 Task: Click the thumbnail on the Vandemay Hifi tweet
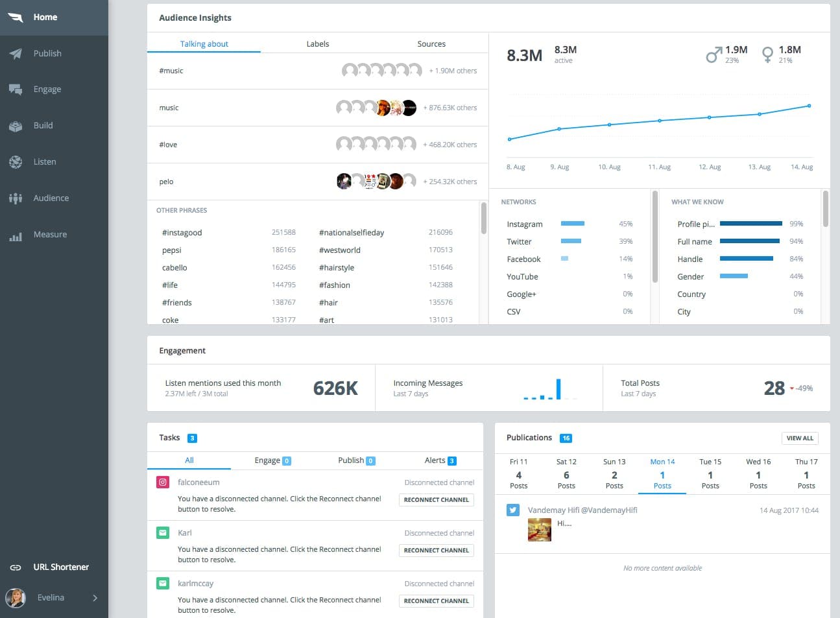539,530
